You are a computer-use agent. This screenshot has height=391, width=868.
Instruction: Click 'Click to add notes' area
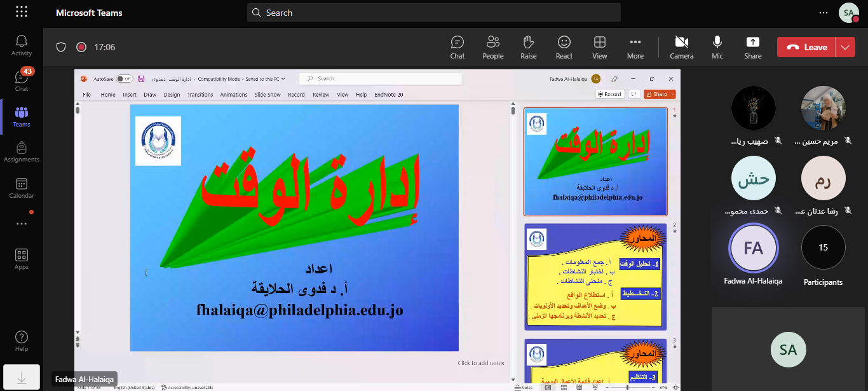(481, 363)
